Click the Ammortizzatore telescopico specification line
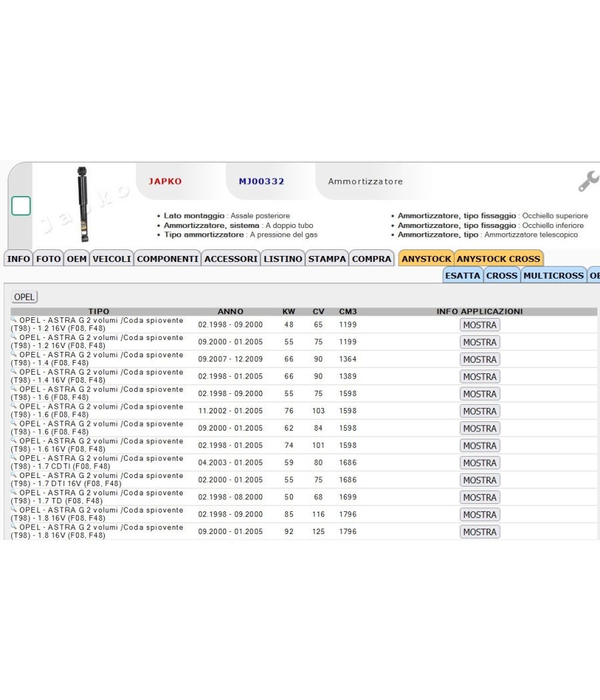The width and height of the screenshot is (600, 700). tap(487, 235)
